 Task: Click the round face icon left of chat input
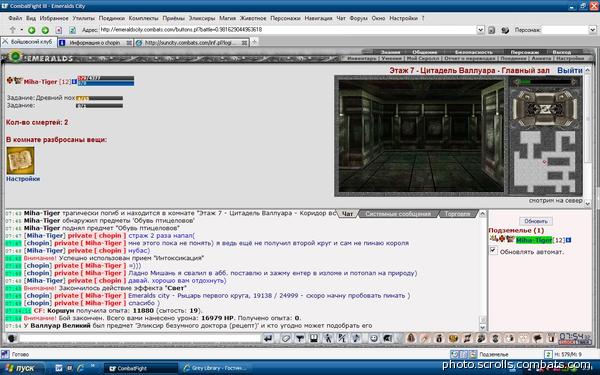pos(11,338)
